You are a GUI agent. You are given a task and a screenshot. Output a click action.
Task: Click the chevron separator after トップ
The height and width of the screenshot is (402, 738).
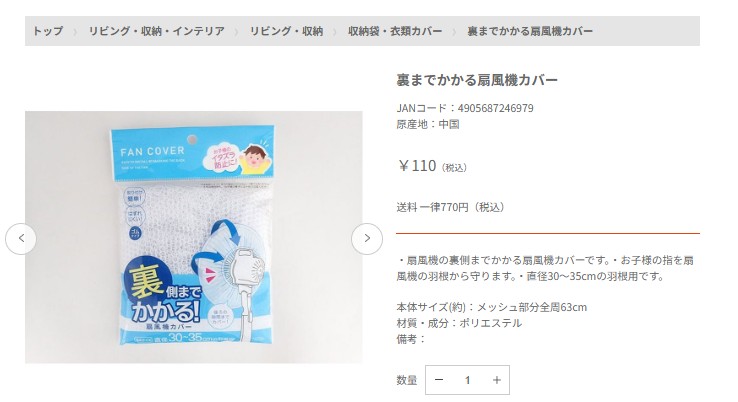75,32
